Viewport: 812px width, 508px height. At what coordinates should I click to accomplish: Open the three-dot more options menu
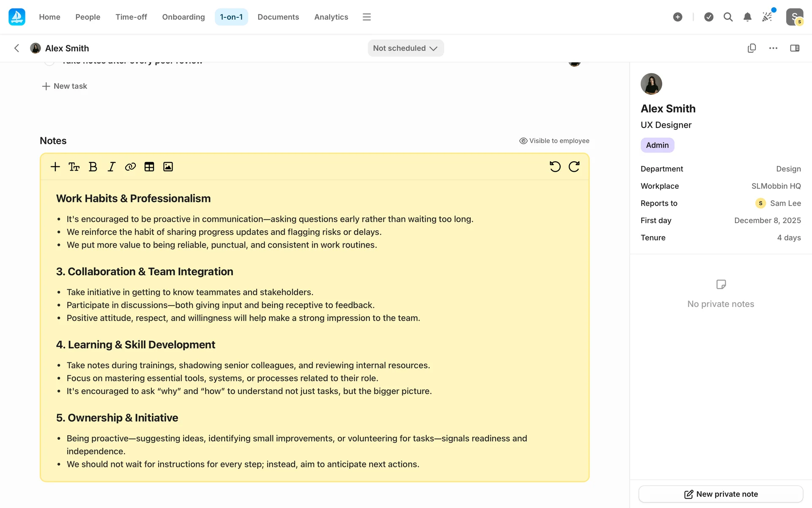(x=773, y=48)
